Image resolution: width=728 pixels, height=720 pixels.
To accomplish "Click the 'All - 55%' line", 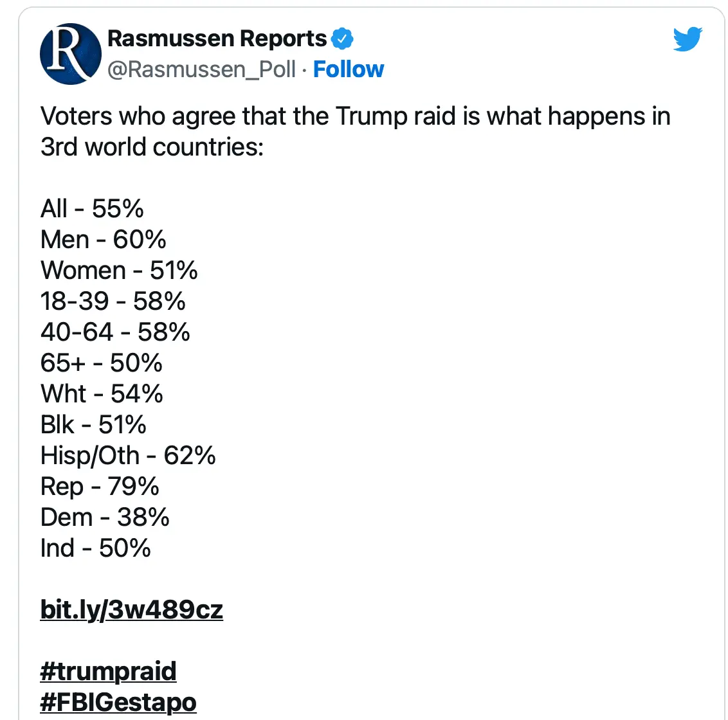I will [92, 208].
